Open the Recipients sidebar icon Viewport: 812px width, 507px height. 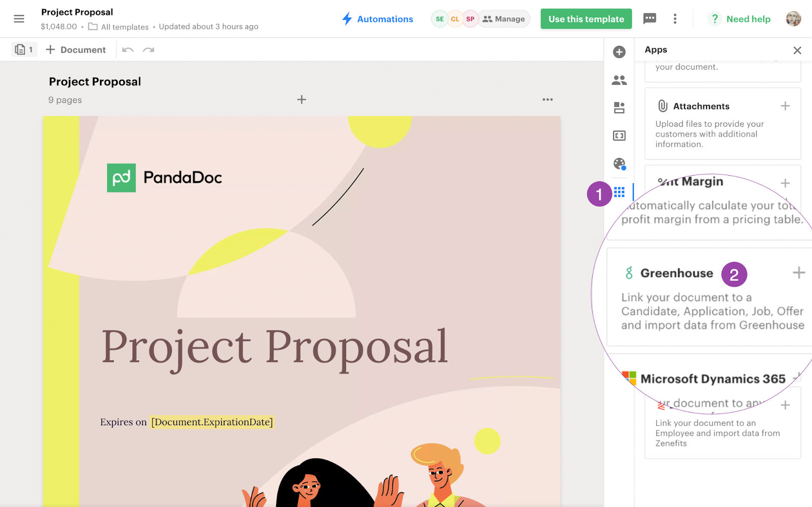[619, 80]
